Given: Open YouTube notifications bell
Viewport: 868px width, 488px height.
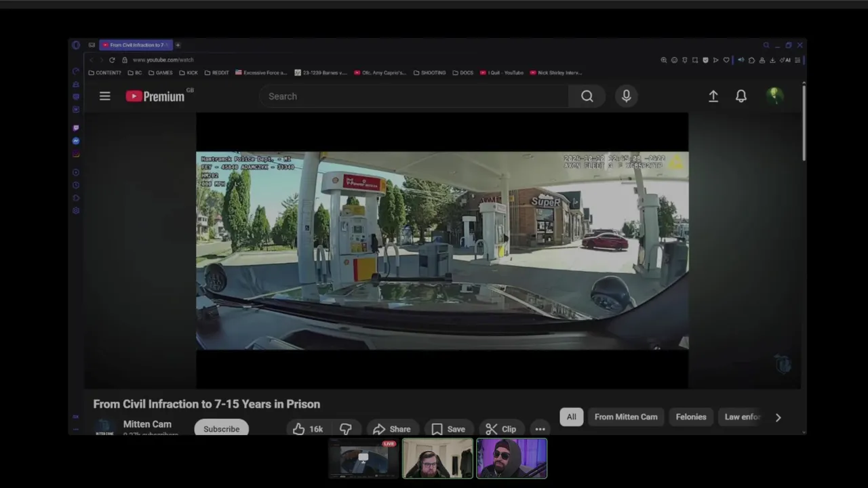Looking at the screenshot, I should [741, 96].
